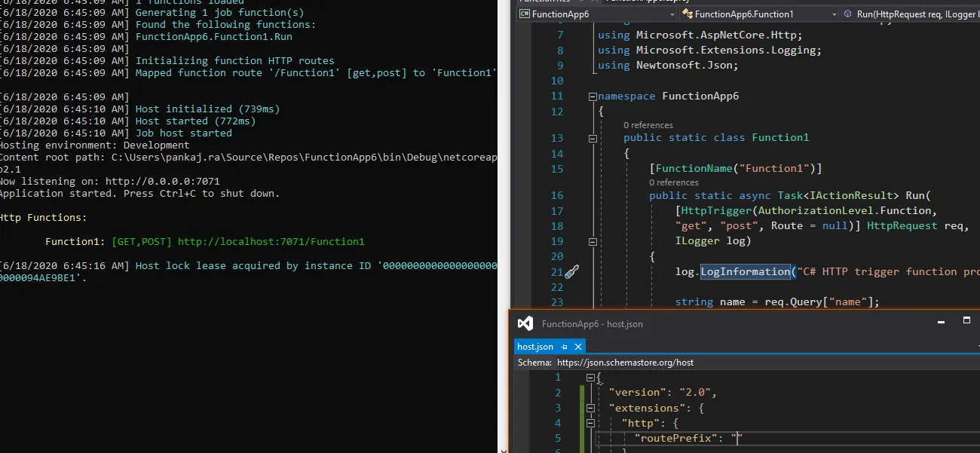Collapse the namespace FunctionApp6 block

[x=593, y=96]
